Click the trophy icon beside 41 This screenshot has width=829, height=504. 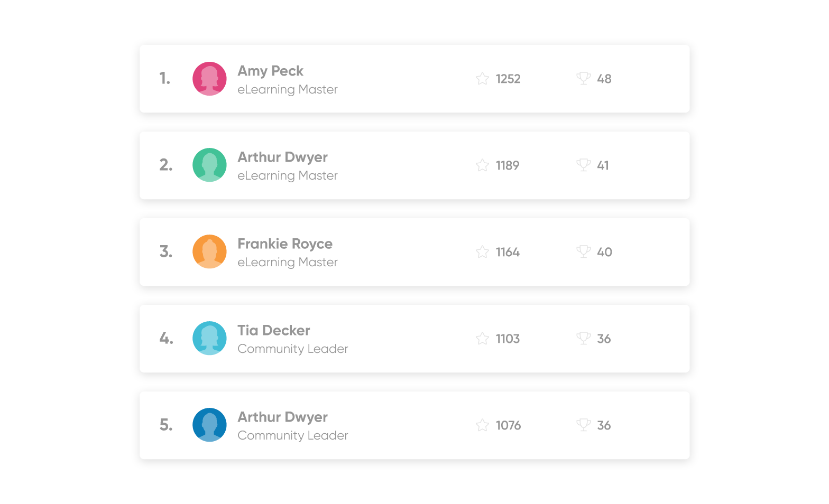(x=584, y=165)
